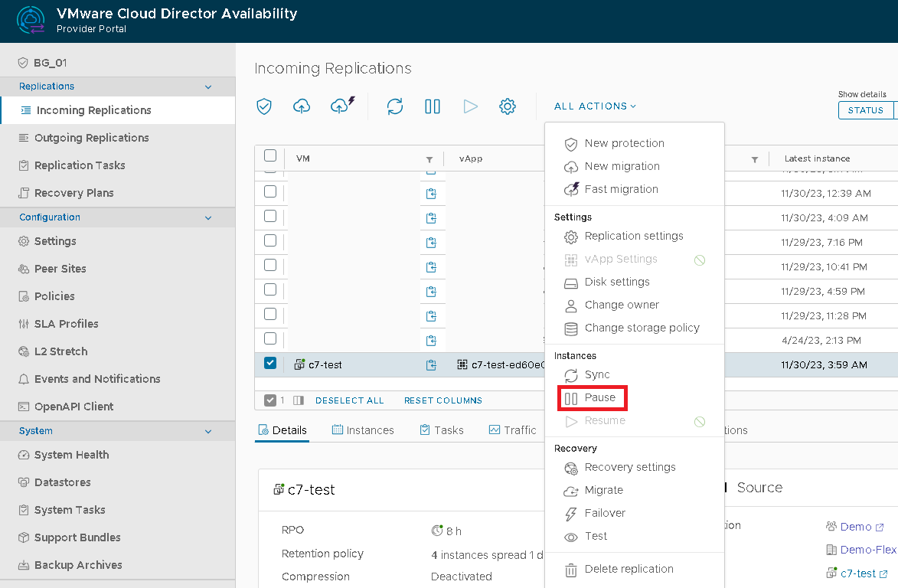
Task: Click the New migration cloud toolbar icon
Action: pyautogui.click(x=302, y=106)
